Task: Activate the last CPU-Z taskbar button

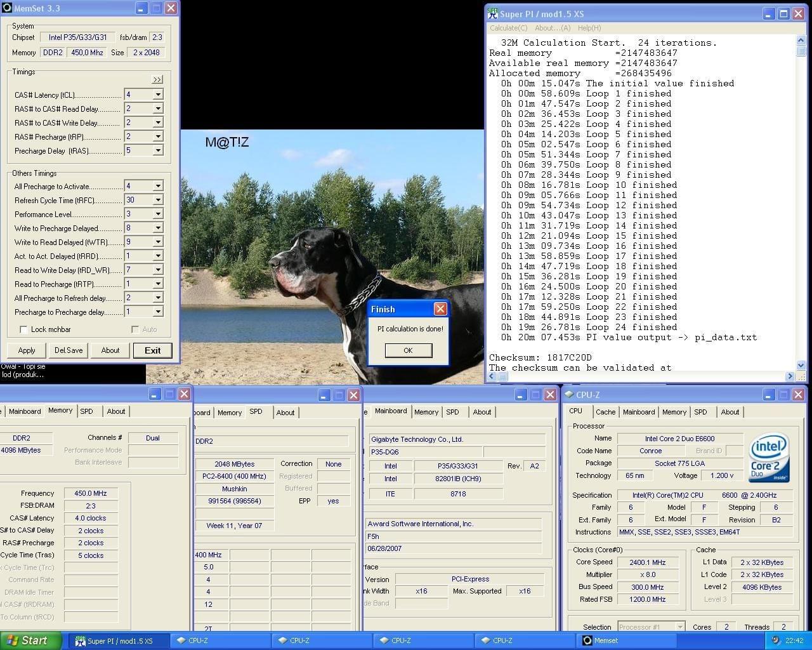Action: pos(525,640)
